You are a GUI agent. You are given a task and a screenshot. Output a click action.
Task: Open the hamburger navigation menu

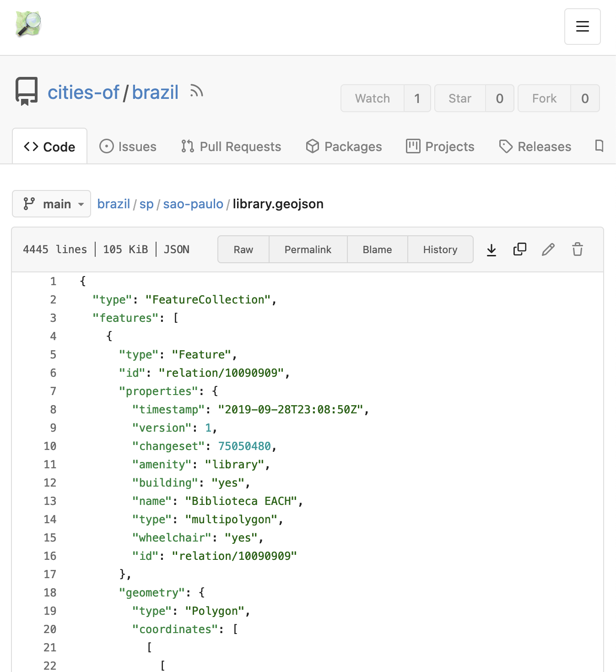pos(583,27)
